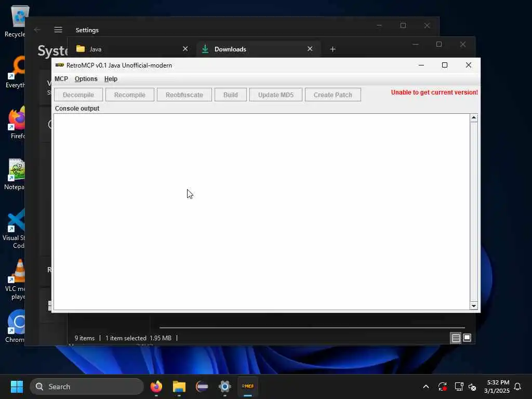Image resolution: width=532 pixels, height=399 pixels.
Task: Select the VLC media player desktop shortcut
Action: pyautogui.click(x=15, y=279)
